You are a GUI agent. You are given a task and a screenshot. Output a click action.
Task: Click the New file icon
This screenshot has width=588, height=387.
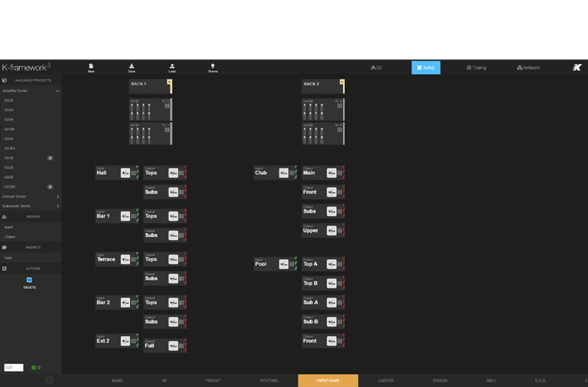(91, 67)
